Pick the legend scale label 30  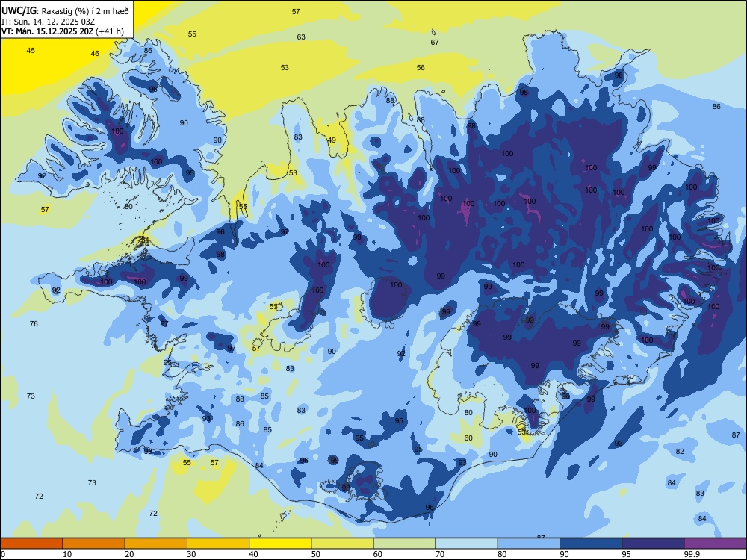click(x=191, y=554)
